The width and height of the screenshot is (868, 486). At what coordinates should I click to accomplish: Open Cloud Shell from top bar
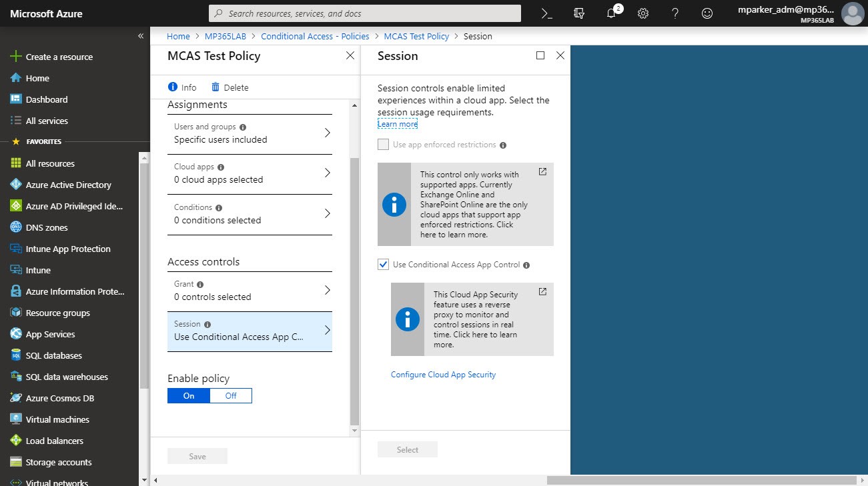tap(547, 13)
